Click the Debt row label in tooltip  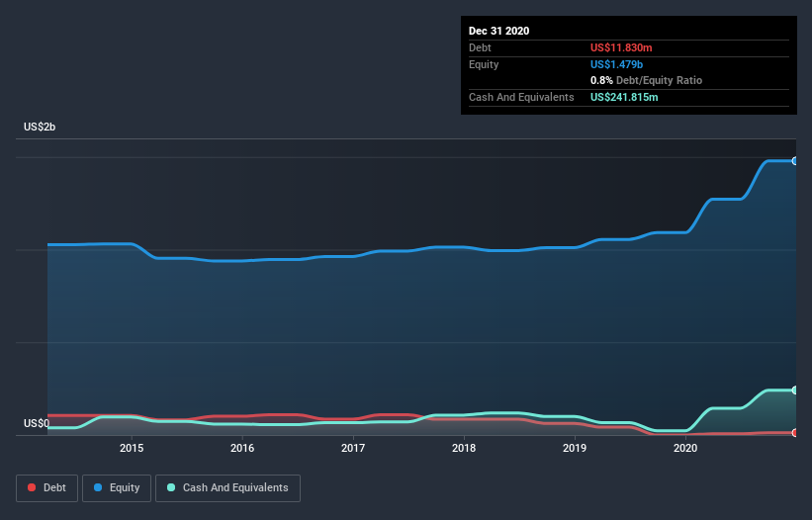480,47
